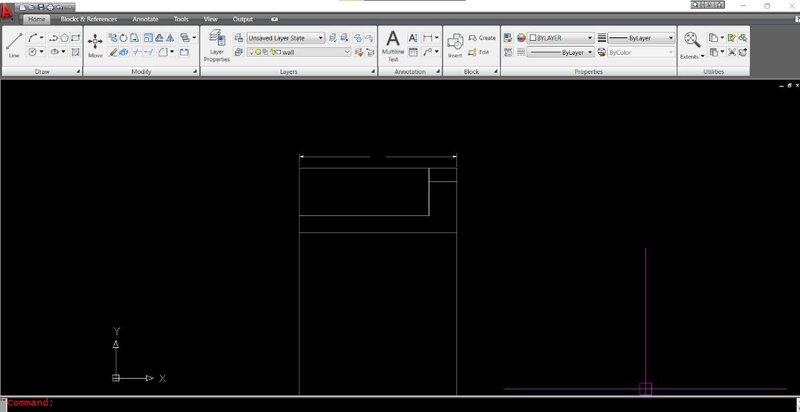
Task: Select the Mirror tool in Modify panel
Action: pyautogui.click(x=170, y=38)
